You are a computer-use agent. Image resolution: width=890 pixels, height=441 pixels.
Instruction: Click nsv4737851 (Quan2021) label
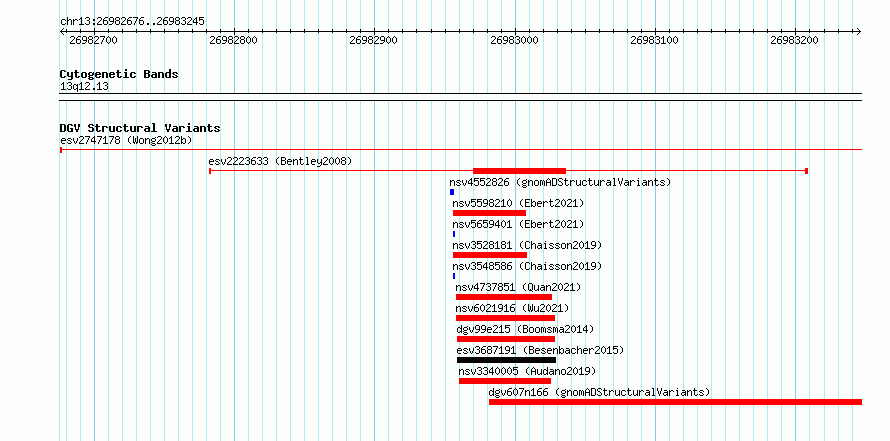pyautogui.click(x=518, y=287)
